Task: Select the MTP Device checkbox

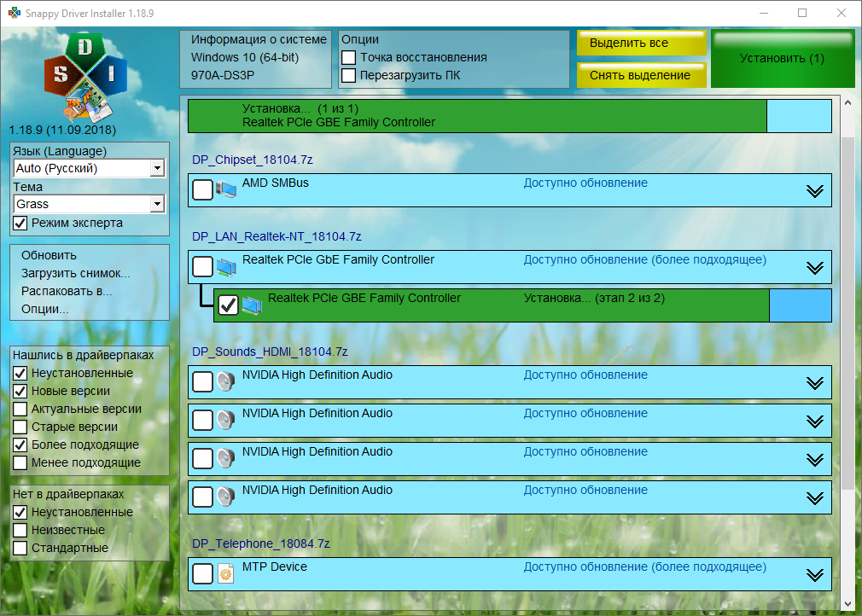Action: (x=202, y=573)
